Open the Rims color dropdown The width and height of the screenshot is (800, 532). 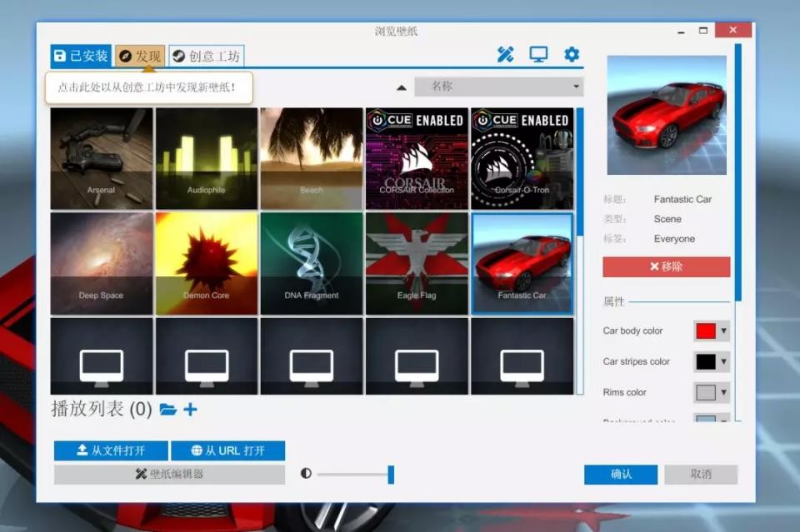pos(712,392)
